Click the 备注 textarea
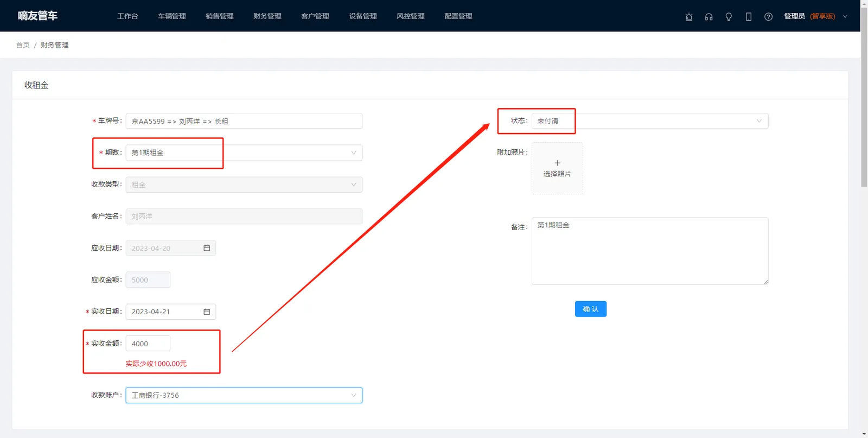The width and height of the screenshot is (868, 438). (x=650, y=251)
